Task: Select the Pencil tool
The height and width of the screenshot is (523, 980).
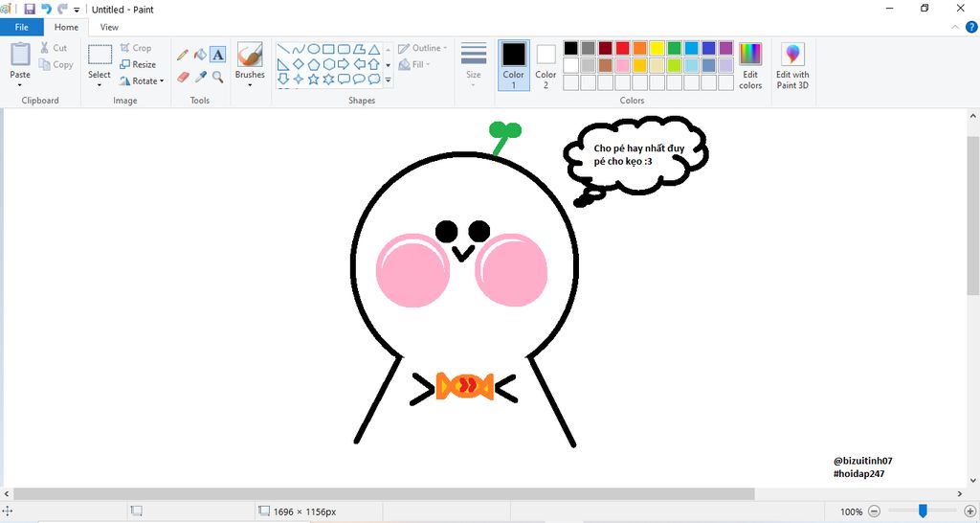Action: click(x=183, y=55)
